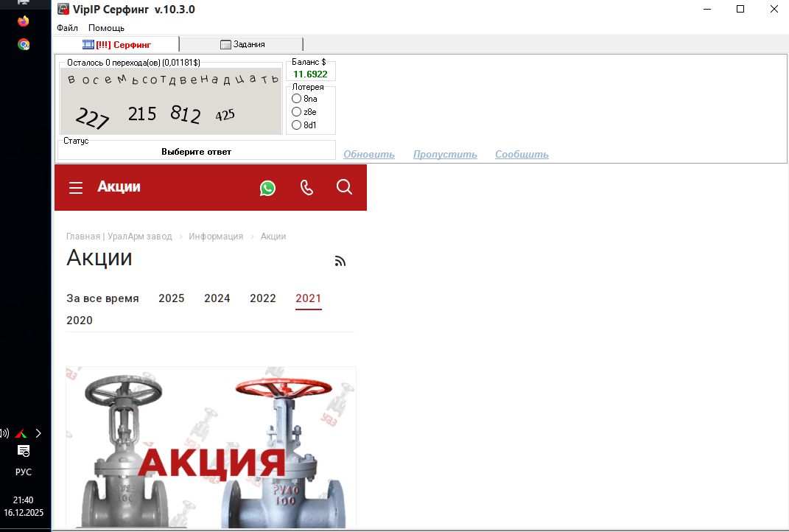Open the search magnifier icon
This screenshot has height=532, width=789.
[x=344, y=187]
